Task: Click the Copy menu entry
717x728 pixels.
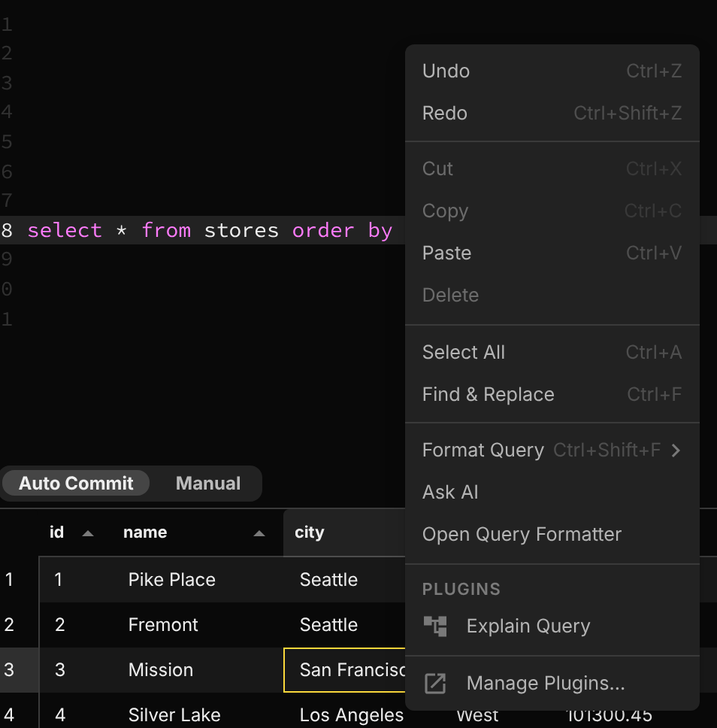Action: (x=552, y=211)
